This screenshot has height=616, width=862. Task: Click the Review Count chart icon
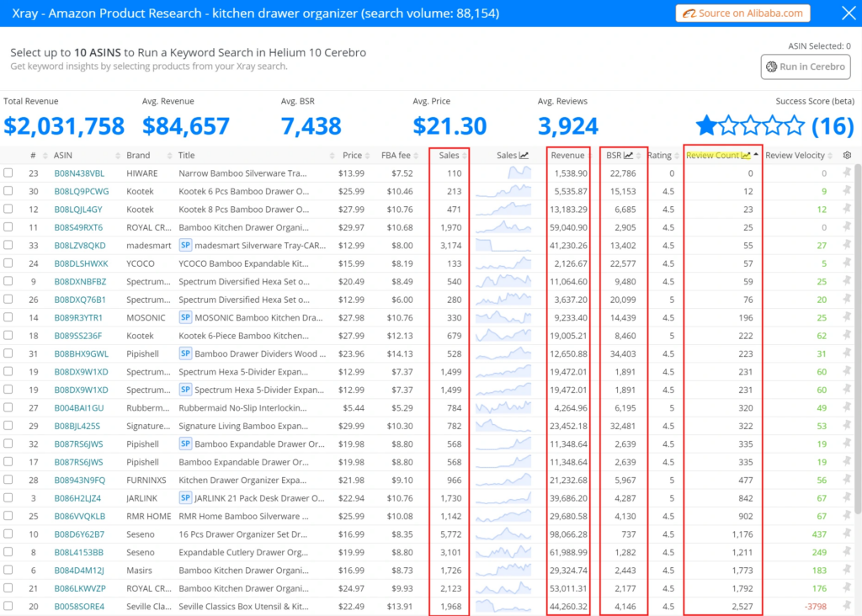tap(746, 156)
